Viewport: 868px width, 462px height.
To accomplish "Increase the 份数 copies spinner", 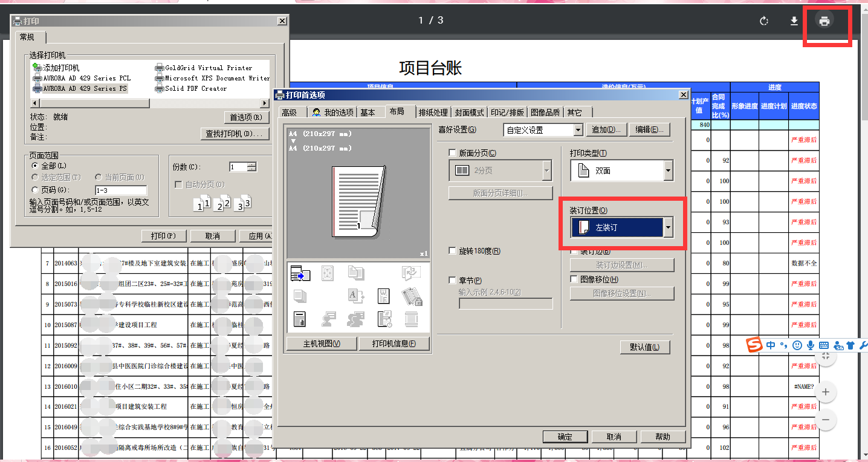I will tap(252, 164).
